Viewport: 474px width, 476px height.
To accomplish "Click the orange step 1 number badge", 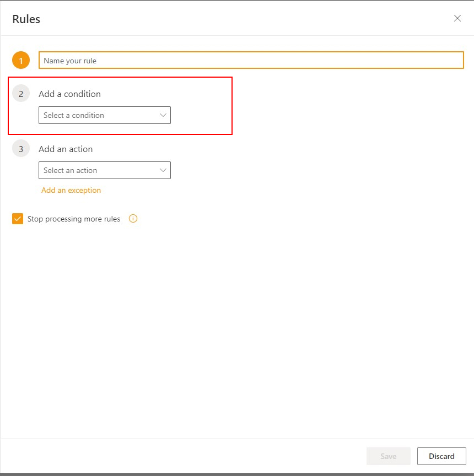I will tap(21, 61).
